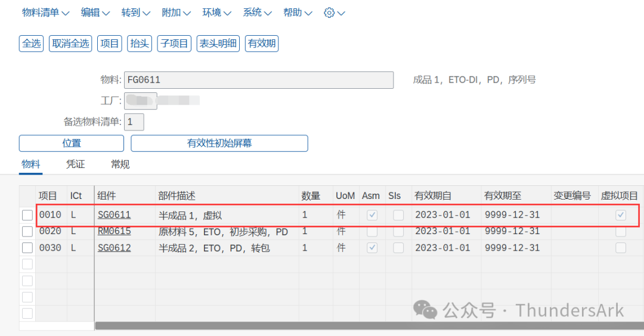Switch to the 凭证 tab
Screen dimensions: 644x336
point(76,164)
